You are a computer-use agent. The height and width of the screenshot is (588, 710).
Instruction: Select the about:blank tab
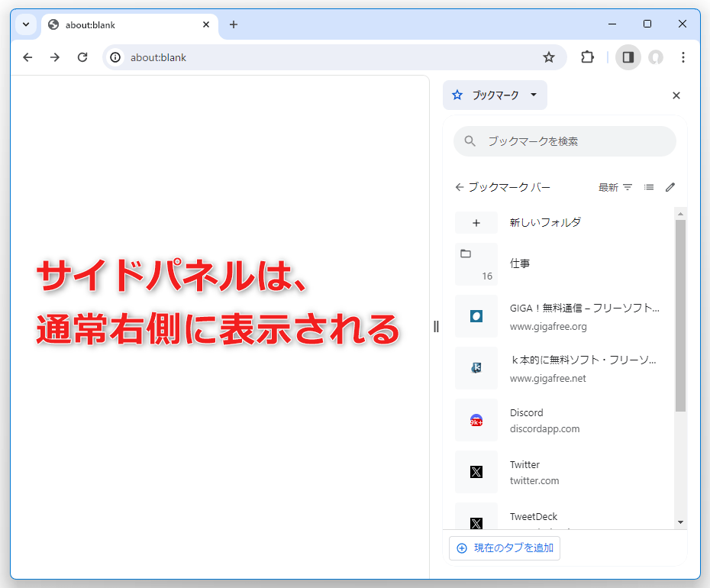pyautogui.click(x=130, y=25)
